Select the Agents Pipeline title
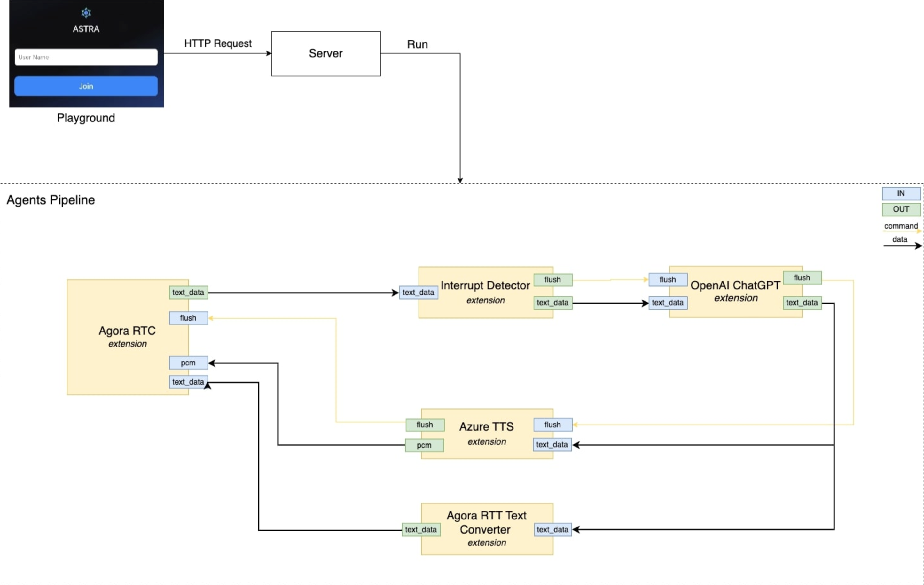 click(51, 200)
